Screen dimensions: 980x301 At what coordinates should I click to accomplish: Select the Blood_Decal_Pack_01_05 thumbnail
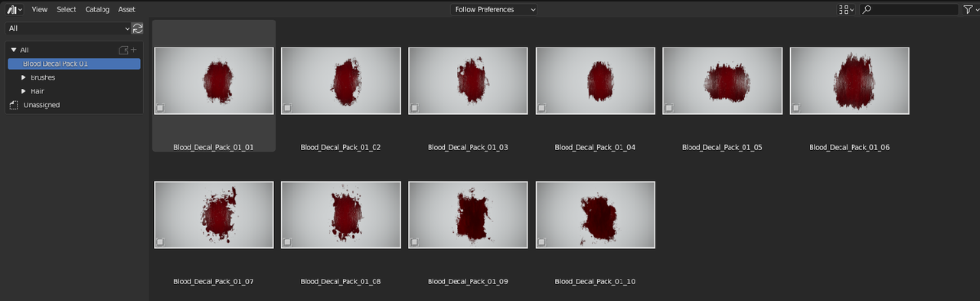[x=723, y=80]
